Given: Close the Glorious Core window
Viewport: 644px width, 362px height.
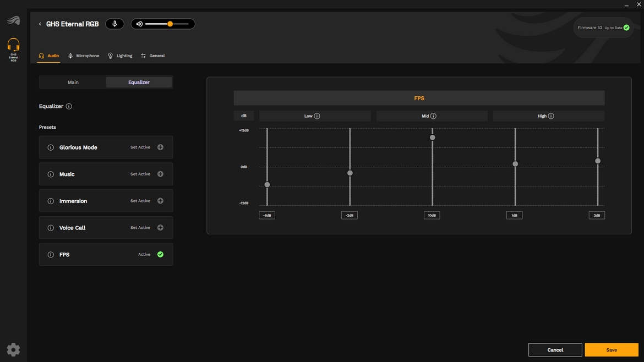Looking at the screenshot, I should pos(639,4).
